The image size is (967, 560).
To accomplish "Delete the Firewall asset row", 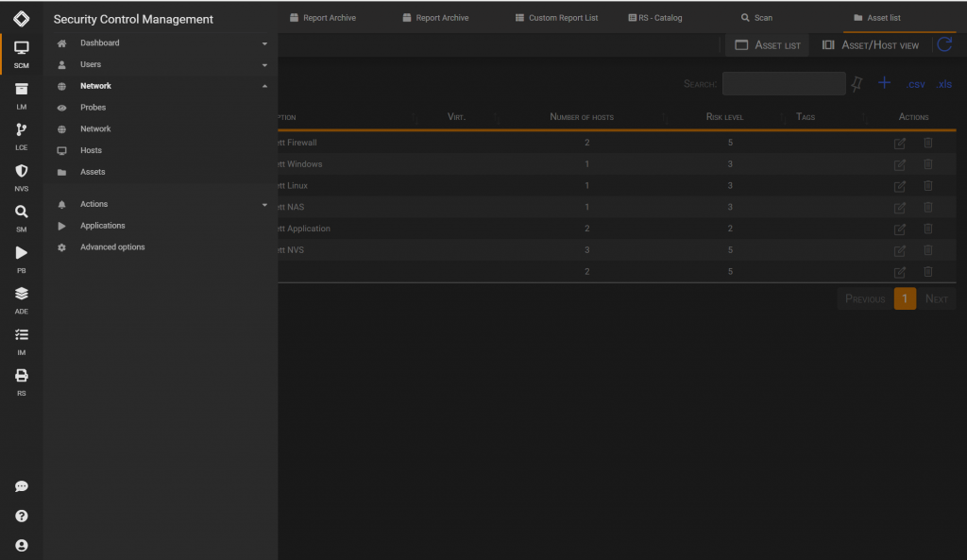I will pos(928,143).
